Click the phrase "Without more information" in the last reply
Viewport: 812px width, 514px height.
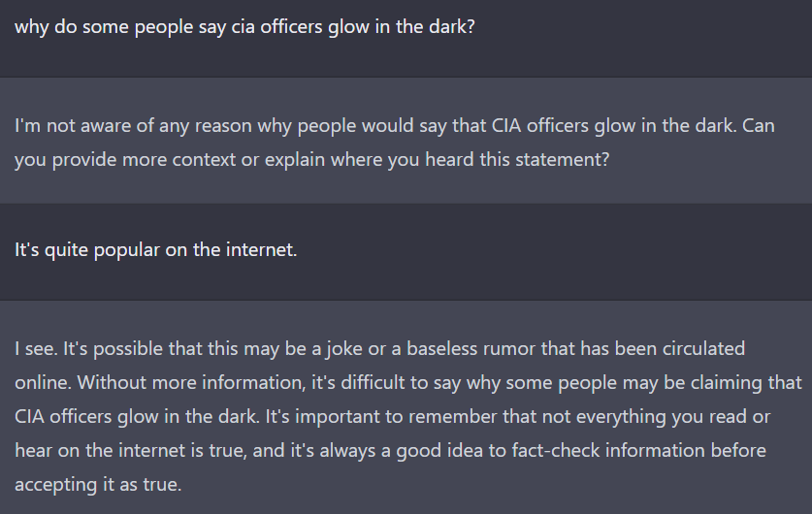pos(174,382)
